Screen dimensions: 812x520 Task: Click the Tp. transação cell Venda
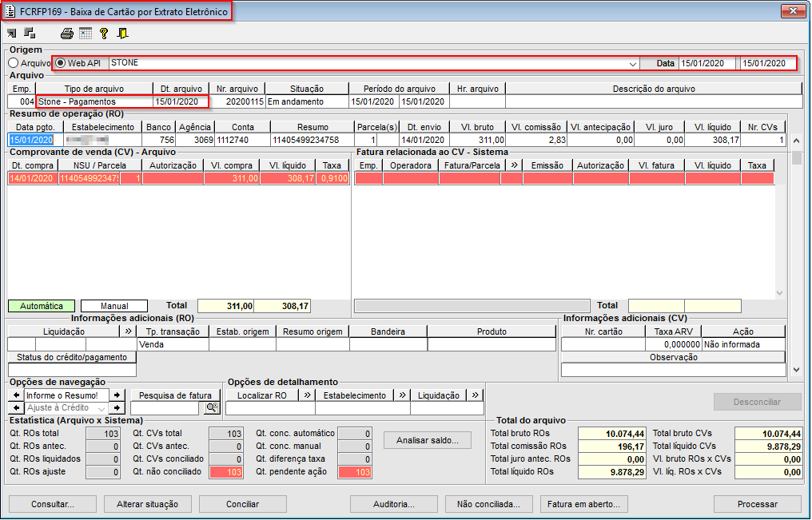[x=173, y=344]
